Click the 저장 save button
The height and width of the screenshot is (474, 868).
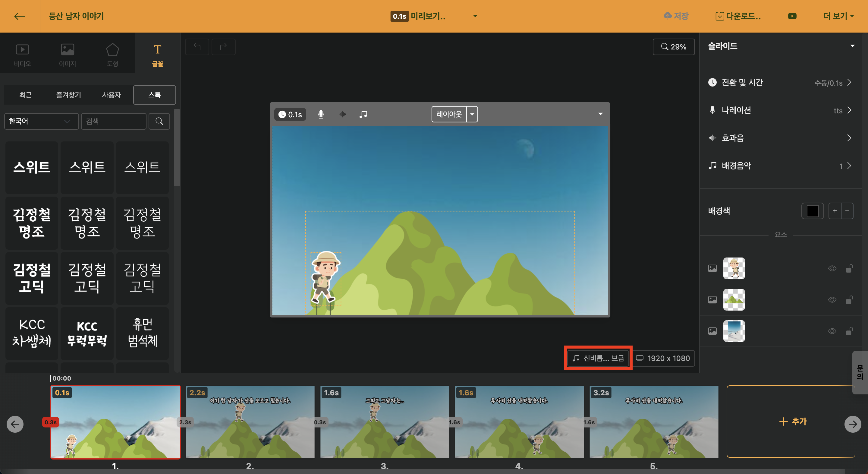[x=676, y=16]
